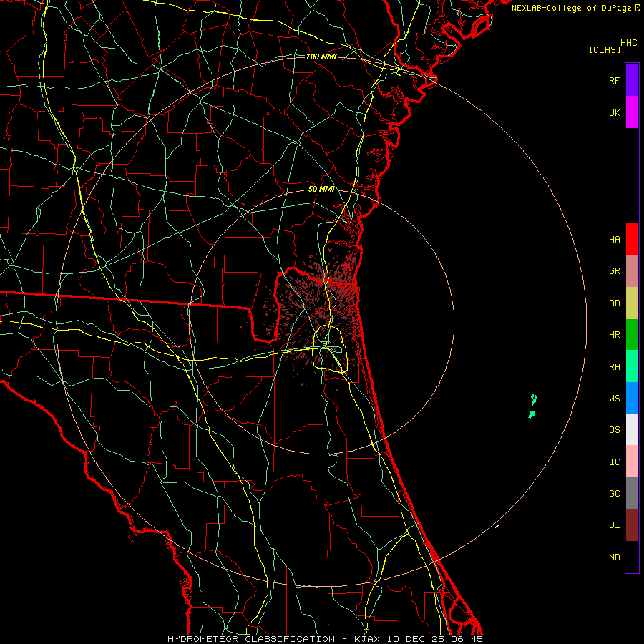The width and height of the screenshot is (644, 644).
Task: Click the 06:45 time stamp
Action: click(x=467, y=639)
